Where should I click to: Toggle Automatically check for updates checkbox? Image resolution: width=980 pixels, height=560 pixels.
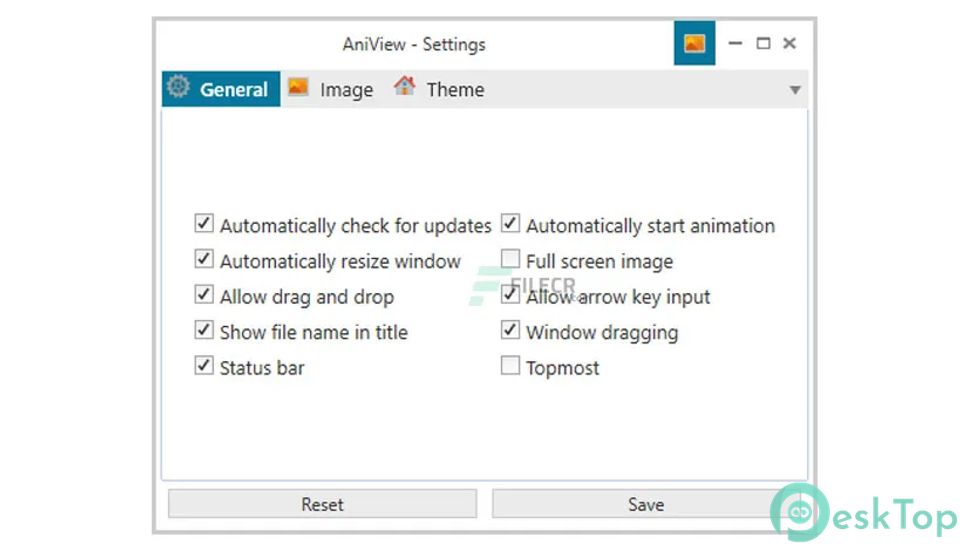(204, 223)
